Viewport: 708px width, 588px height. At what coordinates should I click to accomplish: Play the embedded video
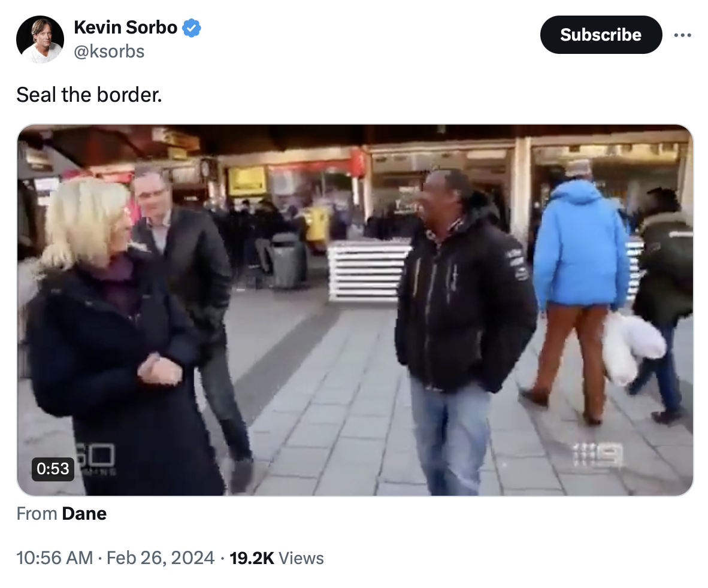pyautogui.click(x=355, y=310)
